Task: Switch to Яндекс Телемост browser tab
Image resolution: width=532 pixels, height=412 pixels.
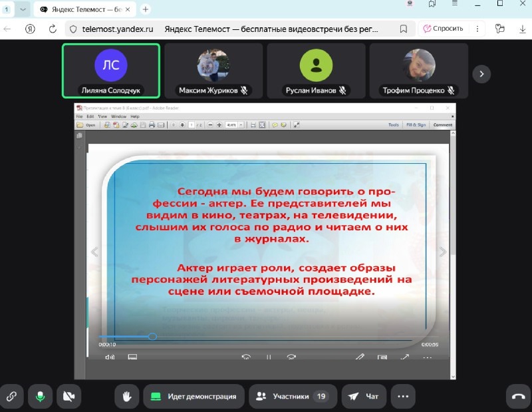Action: pyautogui.click(x=83, y=9)
